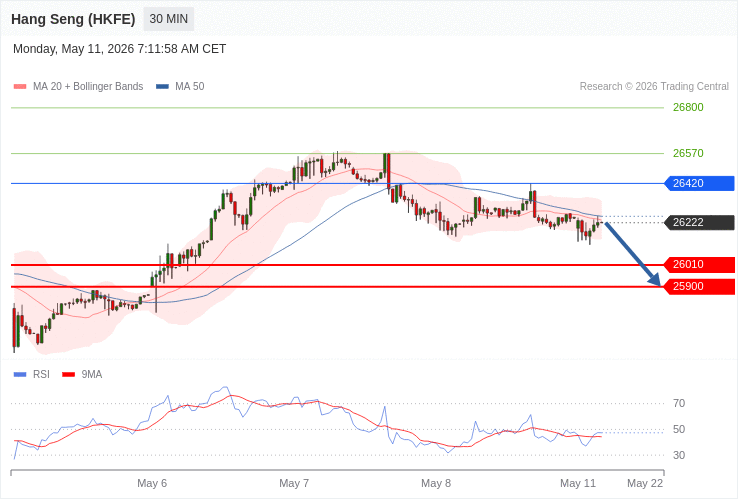Select the red 25900 support price tag
The width and height of the screenshot is (738, 500).
[699, 287]
